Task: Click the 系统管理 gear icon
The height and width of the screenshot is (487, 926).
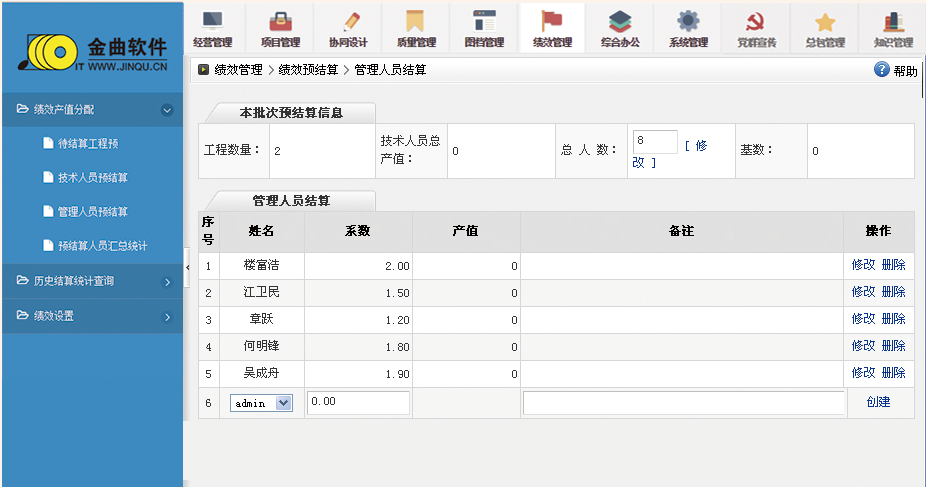Action: pos(688,22)
